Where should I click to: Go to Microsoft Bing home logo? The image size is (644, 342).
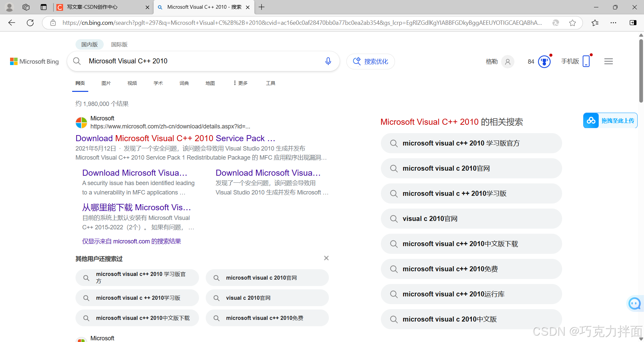(34, 61)
